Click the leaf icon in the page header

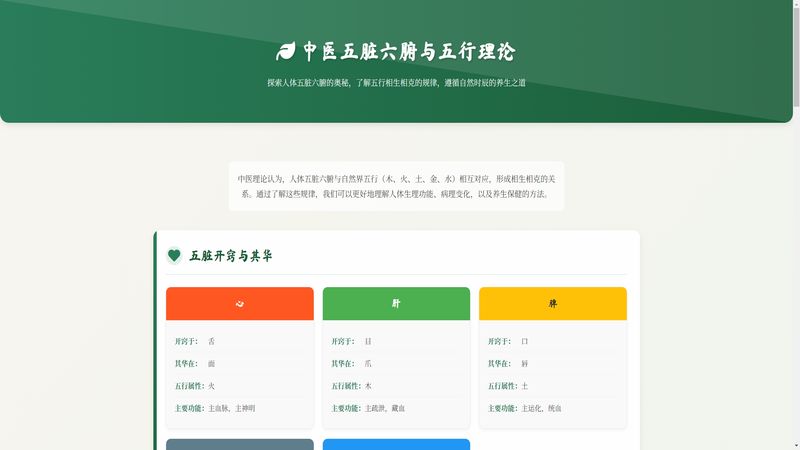click(x=286, y=52)
